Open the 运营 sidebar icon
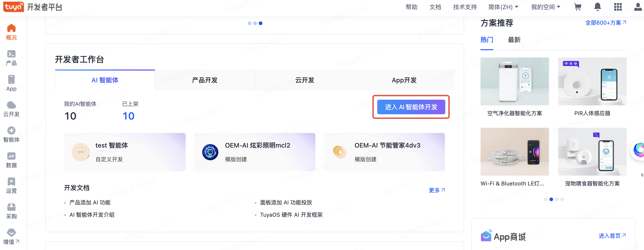The width and height of the screenshot is (644, 250). point(11,182)
